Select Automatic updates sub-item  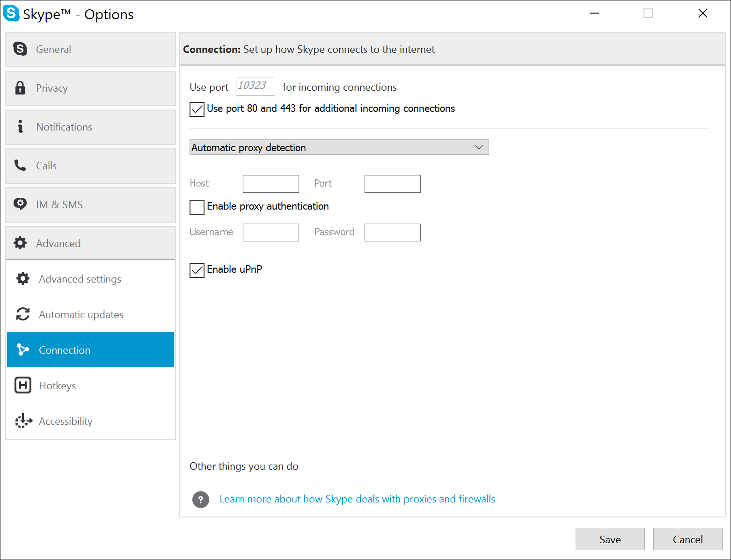[90, 314]
